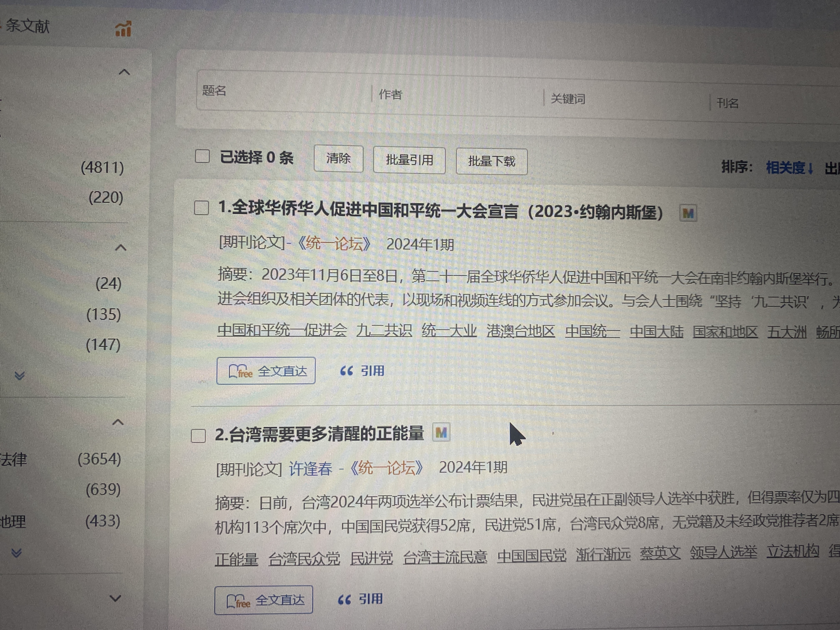Click the 批量下载 button
The width and height of the screenshot is (840, 630).
[x=491, y=161]
